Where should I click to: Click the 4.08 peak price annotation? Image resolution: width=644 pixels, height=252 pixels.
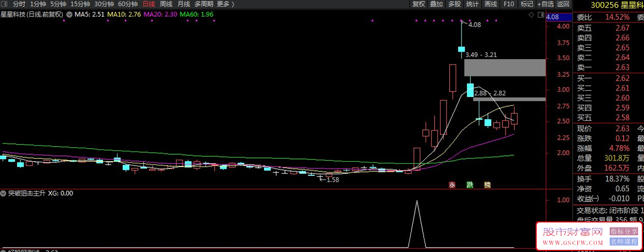[x=474, y=25]
